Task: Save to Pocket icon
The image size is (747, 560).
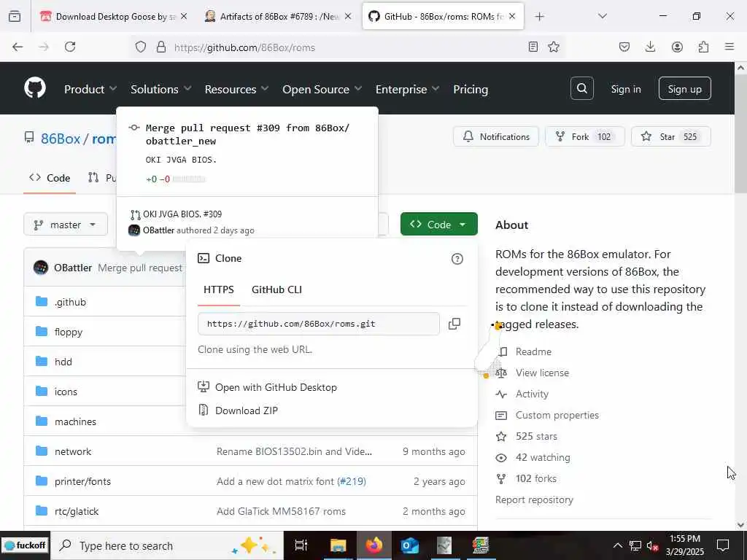Action: [624, 47]
